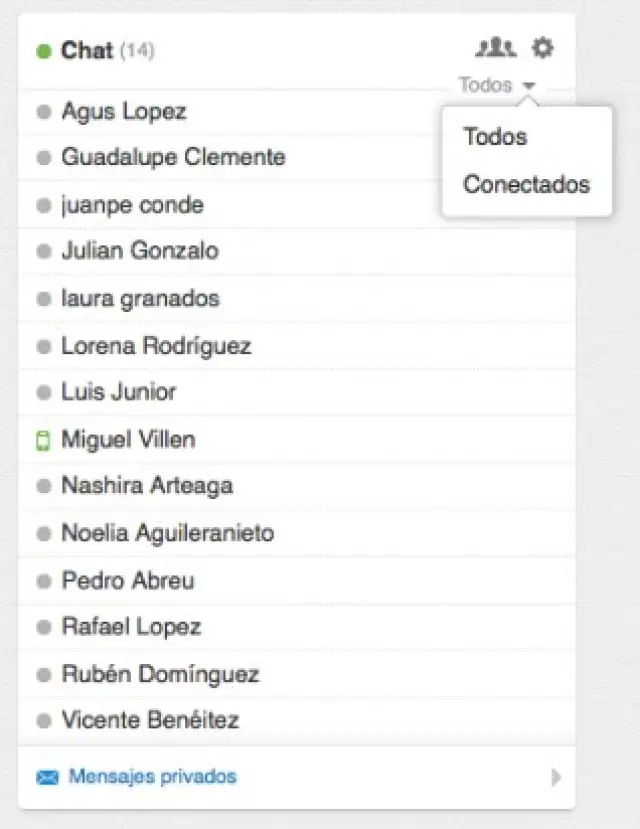
Task: Select Todos in the filter menu
Action: coord(495,137)
